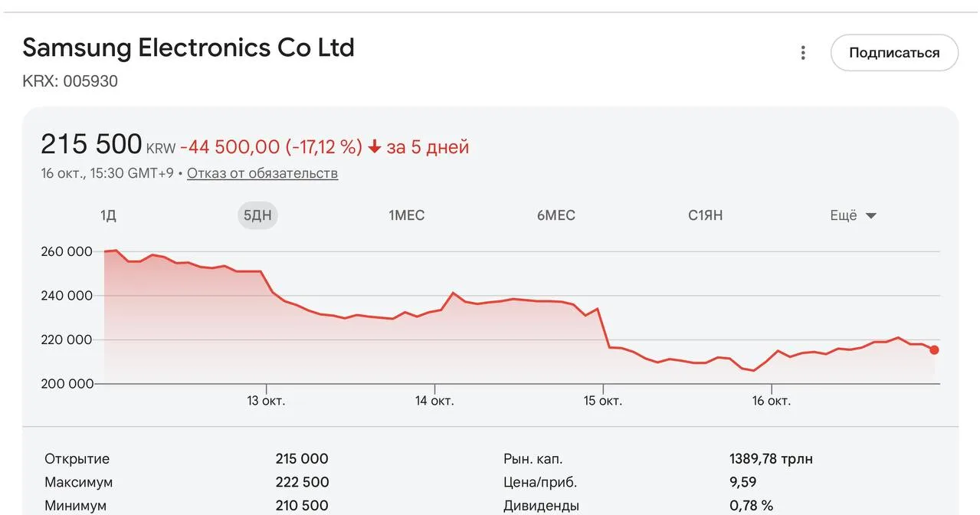Click the 14 окт. date label
The image size is (980, 515).
point(434,401)
